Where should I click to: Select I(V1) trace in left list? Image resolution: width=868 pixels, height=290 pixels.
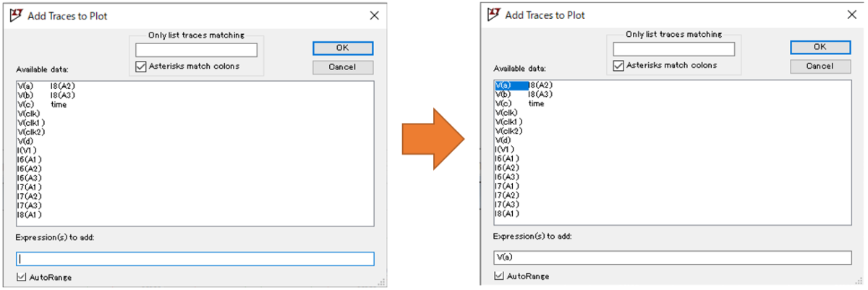click(x=27, y=150)
